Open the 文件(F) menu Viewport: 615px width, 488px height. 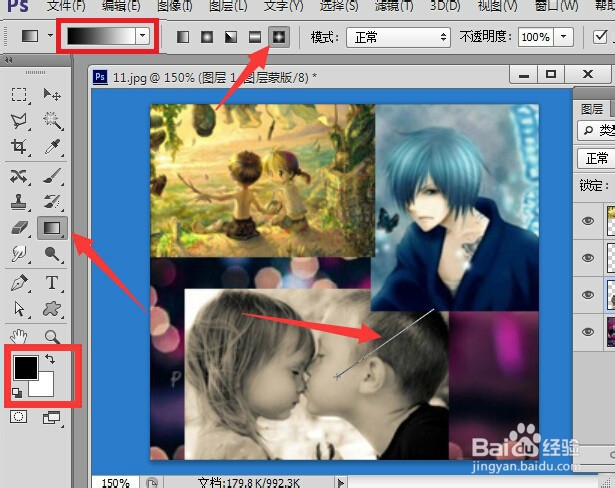[x=66, y=5]
